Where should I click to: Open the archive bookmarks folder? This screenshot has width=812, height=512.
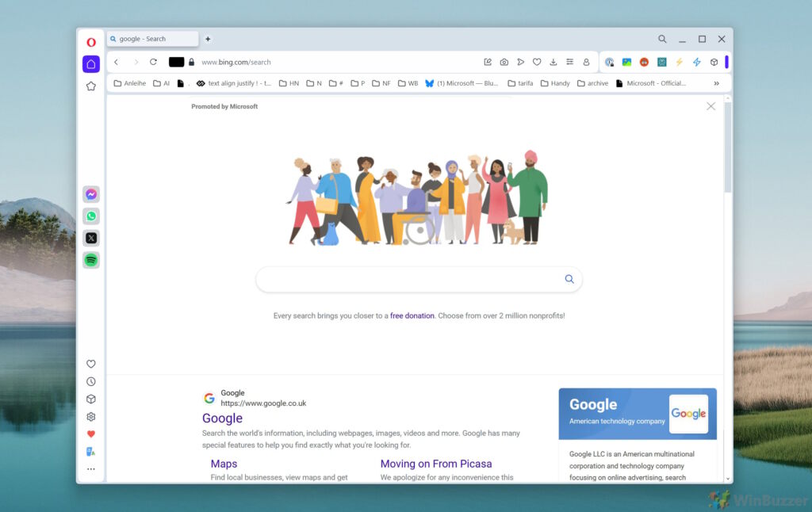(x=592, y=83)
